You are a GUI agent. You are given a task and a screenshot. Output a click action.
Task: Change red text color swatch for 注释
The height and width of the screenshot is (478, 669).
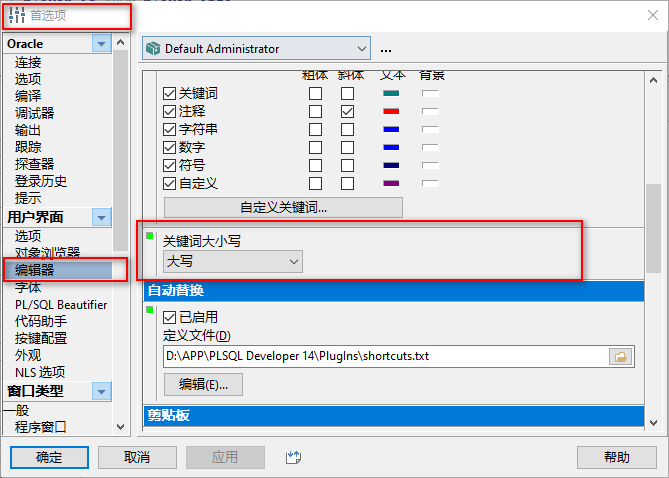[391, 111]
